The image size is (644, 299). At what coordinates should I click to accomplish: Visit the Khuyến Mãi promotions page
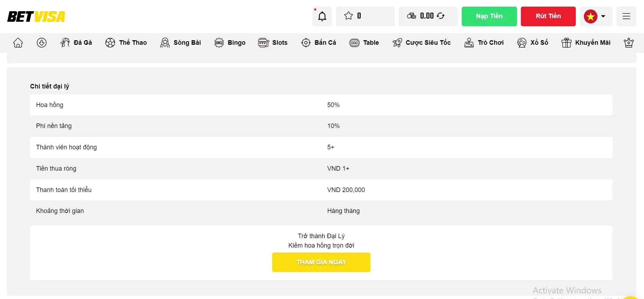coord(586,43)
